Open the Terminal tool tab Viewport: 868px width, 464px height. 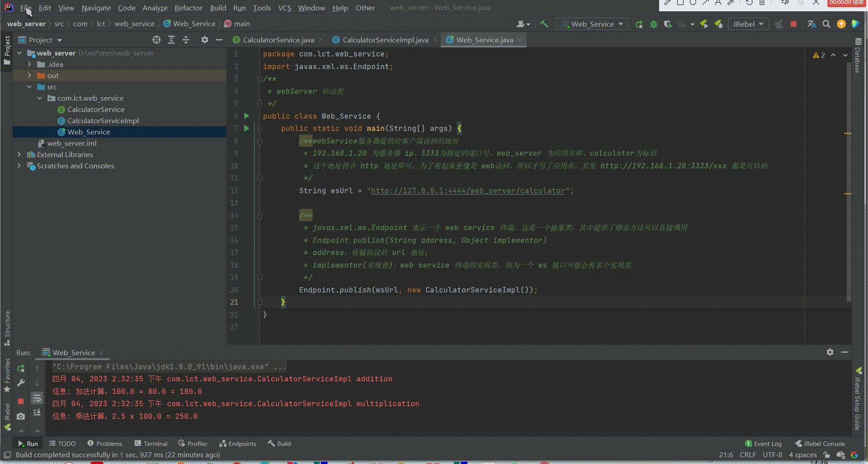pos(151,444)
